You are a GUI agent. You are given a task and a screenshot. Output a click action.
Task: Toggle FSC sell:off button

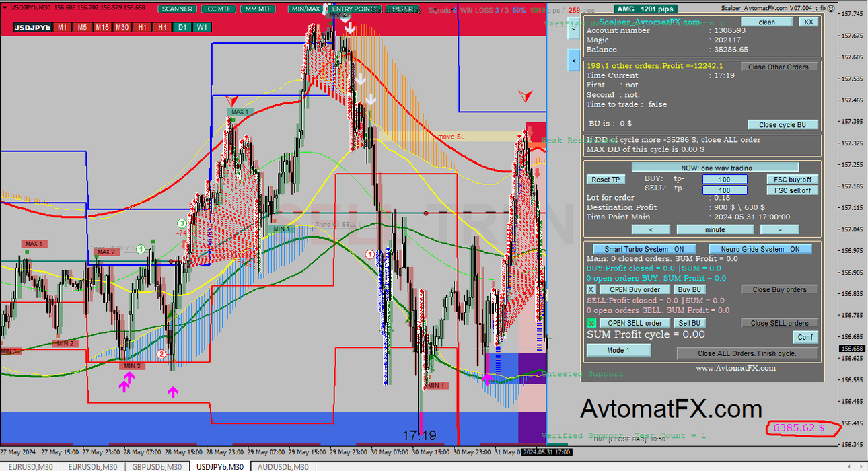click(793, 190)
